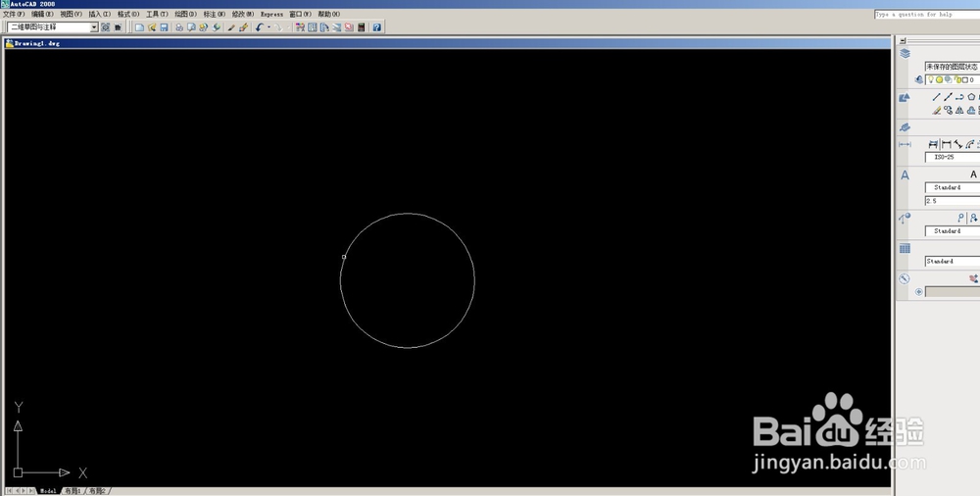Click the Help question mark icon
This screenshot has width=980, height=496.
[x=377, y=27]
